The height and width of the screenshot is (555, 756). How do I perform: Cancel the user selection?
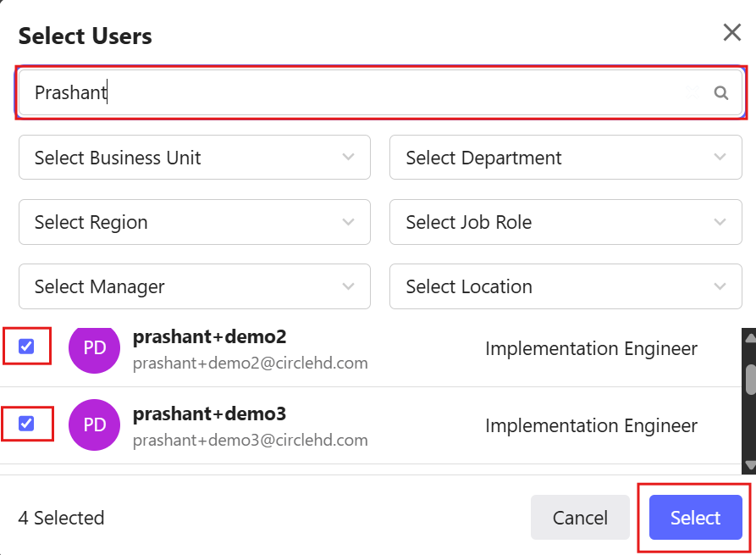point(580,518)
